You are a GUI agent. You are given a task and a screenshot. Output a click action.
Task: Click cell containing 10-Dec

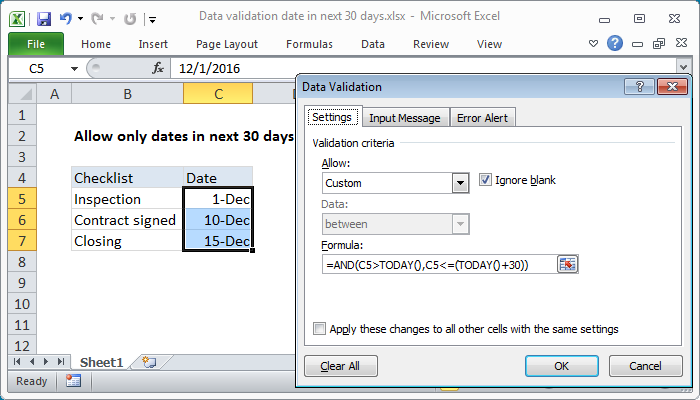coord(218,220)
